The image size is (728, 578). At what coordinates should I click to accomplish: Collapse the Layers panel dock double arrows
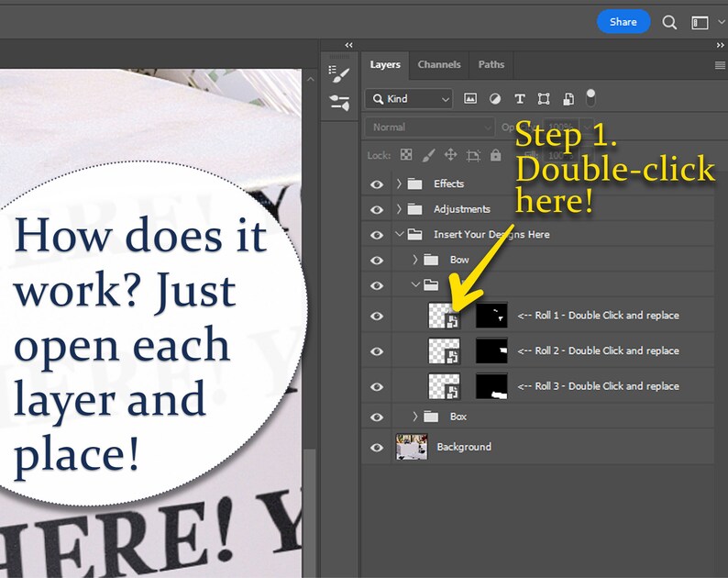[x=720, y=45]
